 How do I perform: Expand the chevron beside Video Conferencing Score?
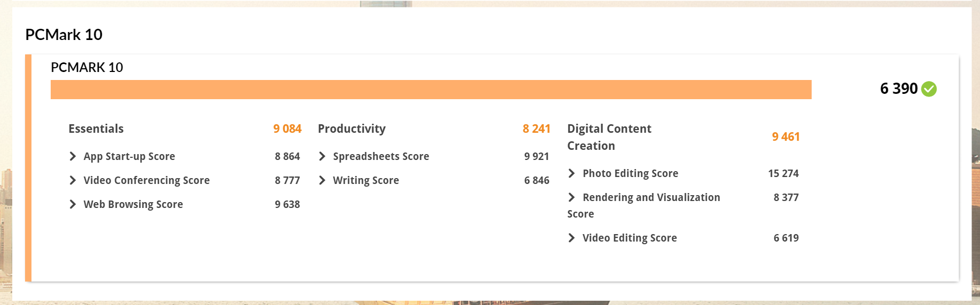(x=73, y=180)
